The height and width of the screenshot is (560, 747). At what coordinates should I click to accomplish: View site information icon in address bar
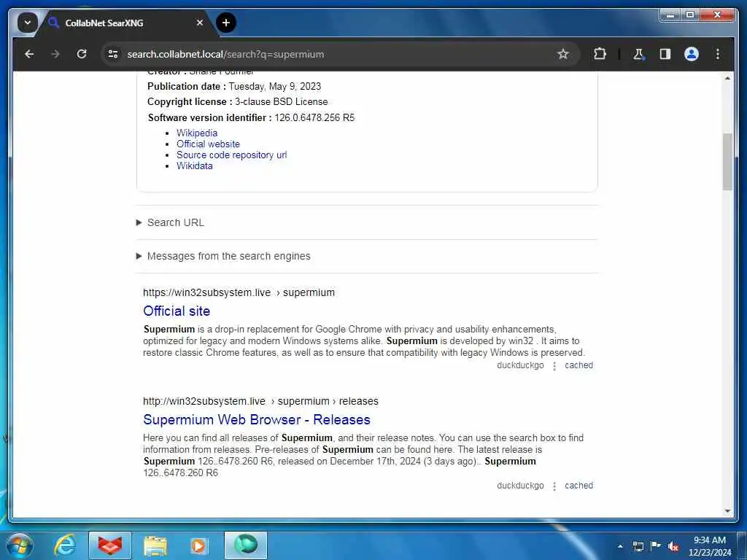[113, 54]
